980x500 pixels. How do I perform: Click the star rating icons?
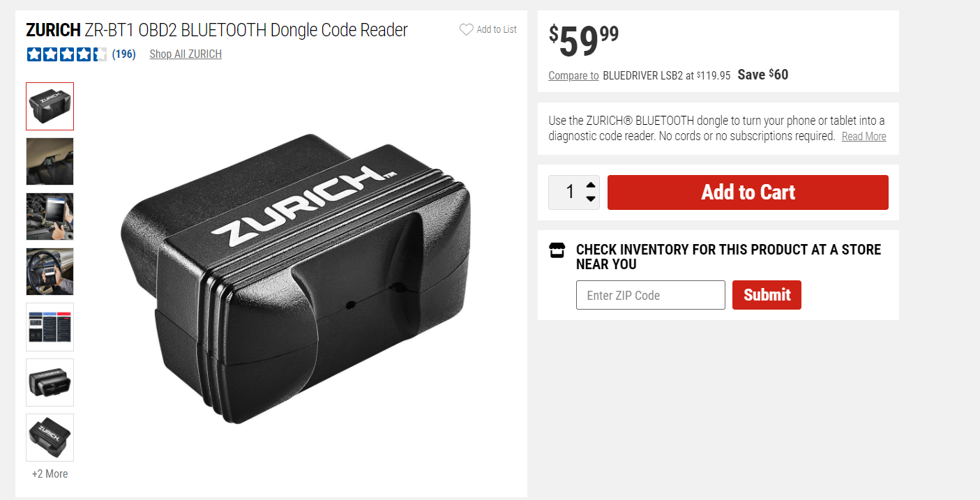click(67, 54)
